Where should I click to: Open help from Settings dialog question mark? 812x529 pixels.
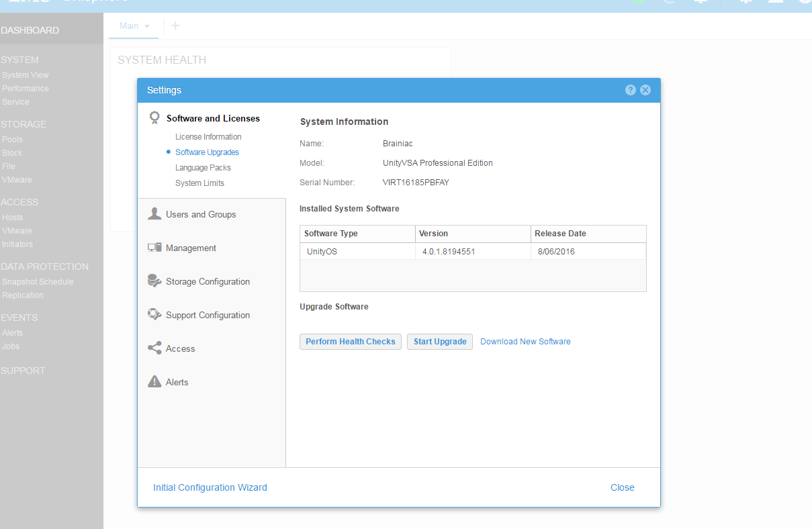[630, 90]
